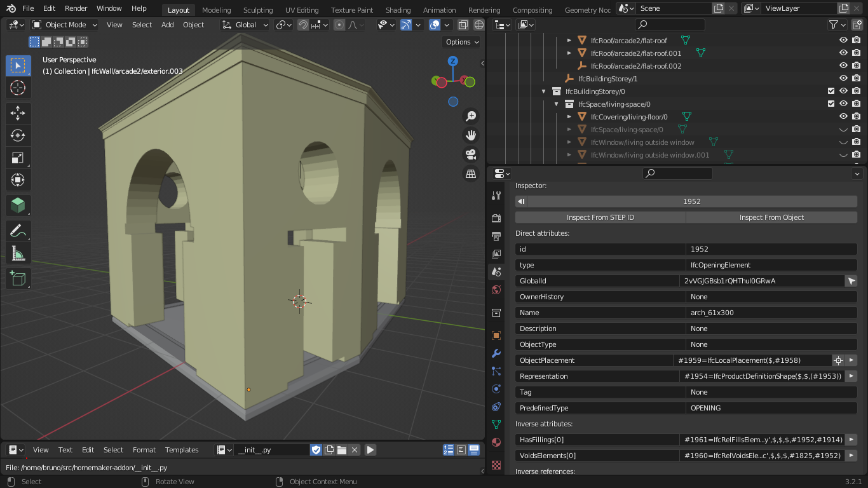Open the Render menu
868x488 pixels.
pyautogui.click(x=76, y=8)
